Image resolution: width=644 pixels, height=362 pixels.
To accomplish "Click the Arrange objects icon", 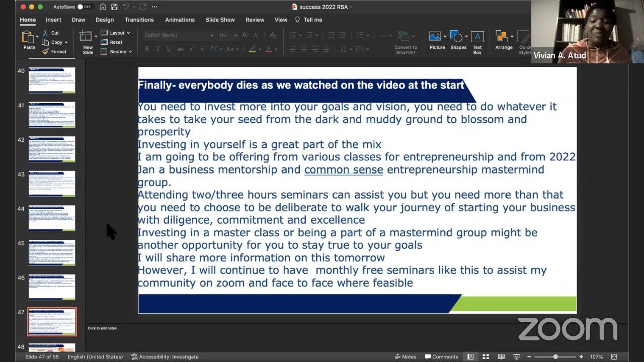I will coord(503,37).
